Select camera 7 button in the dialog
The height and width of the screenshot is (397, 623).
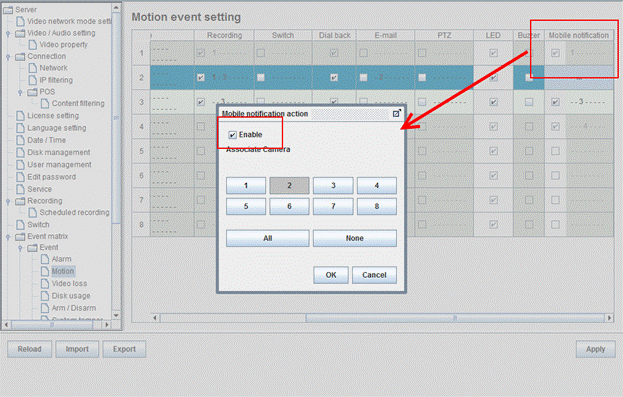click(333, 206)
